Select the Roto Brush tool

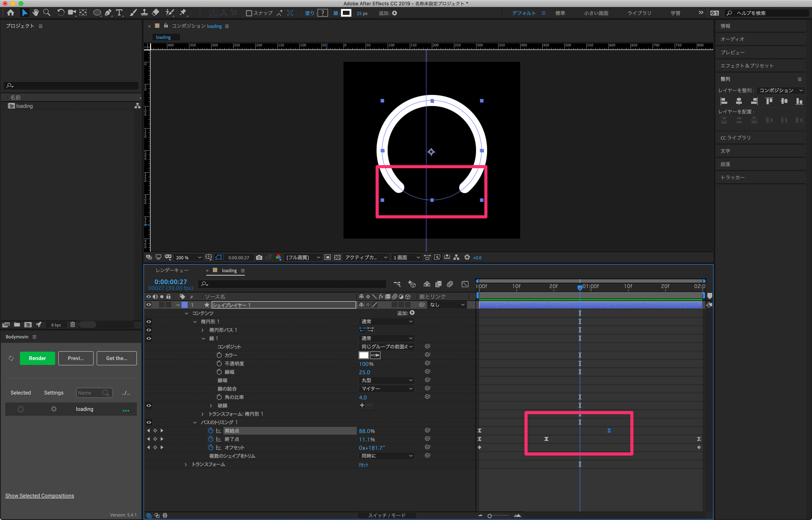click(169, 13)
